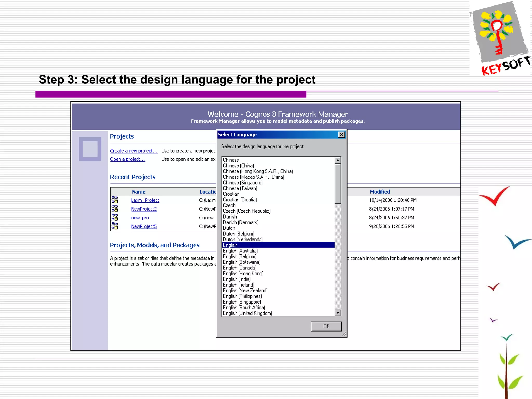
Task: Click the new_pro row's project icon
Action: click(x=115, y=217)
